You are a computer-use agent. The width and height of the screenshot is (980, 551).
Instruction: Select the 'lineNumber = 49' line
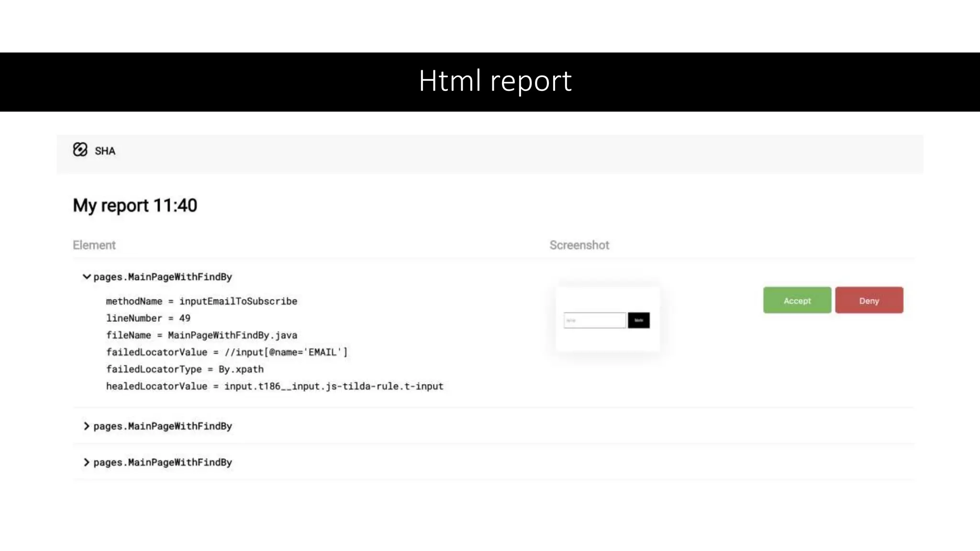coord(148,318)
